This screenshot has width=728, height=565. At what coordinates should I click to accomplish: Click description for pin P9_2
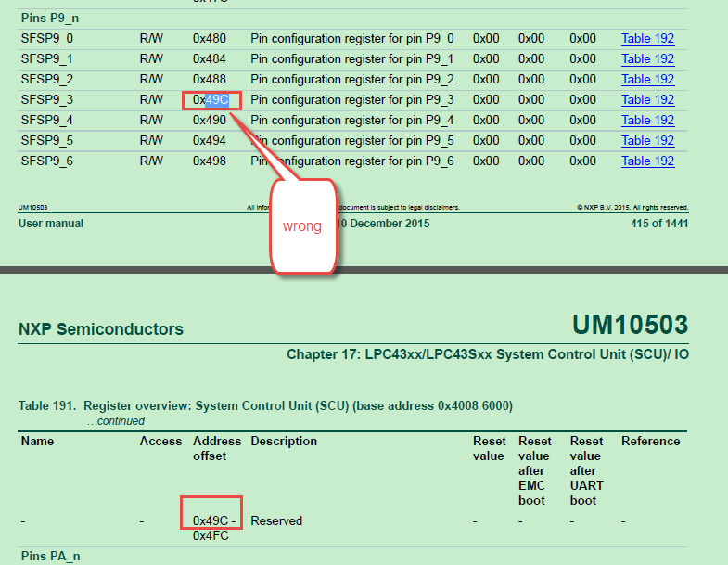click(x=352, y=80)
